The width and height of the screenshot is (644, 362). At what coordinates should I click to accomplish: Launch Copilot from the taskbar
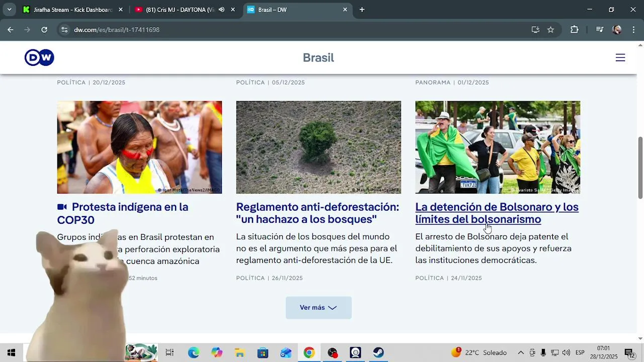coord(217,352)
